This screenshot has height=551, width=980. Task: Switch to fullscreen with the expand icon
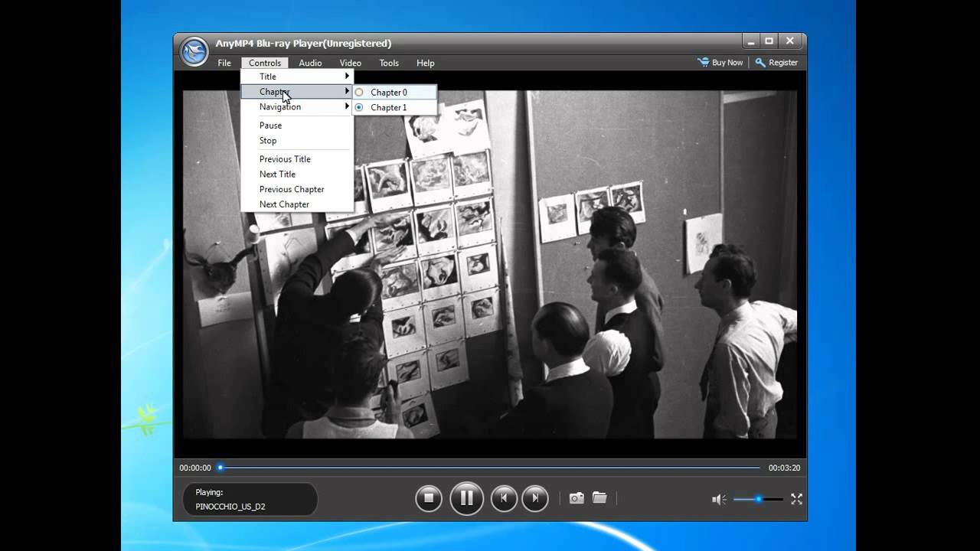(796, 499)
